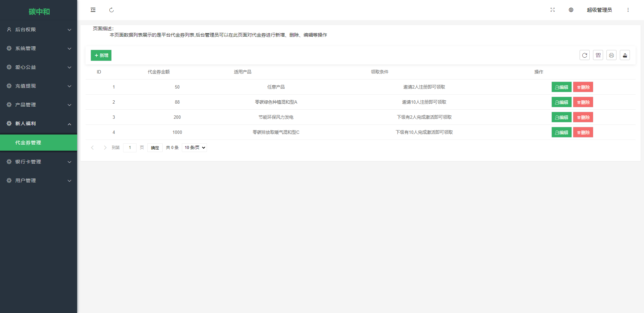
Task: Collapse the 新人福利 sidebar section
Action: pos(39,123)
